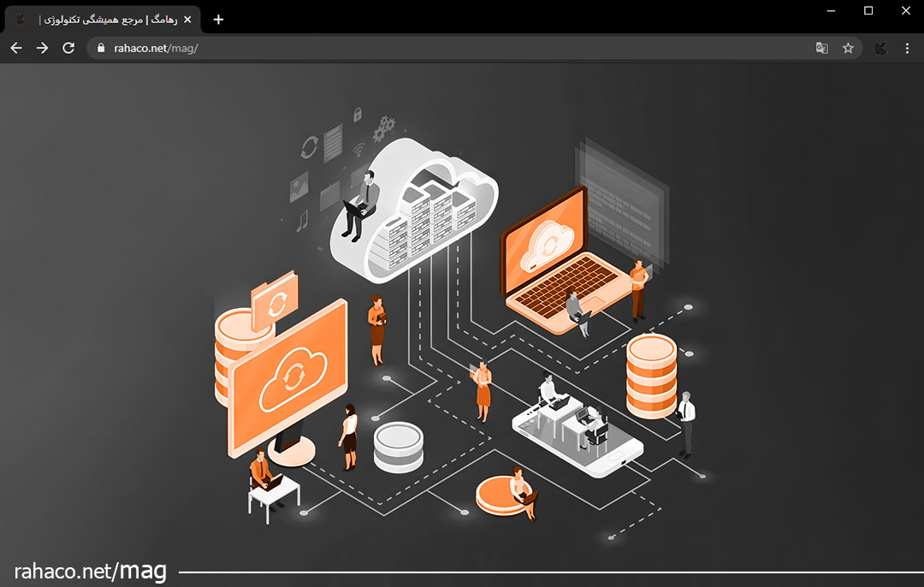Minimize the browser window
Image resolution: width=924 pixels, height=587 pixels.
point(831,10)
